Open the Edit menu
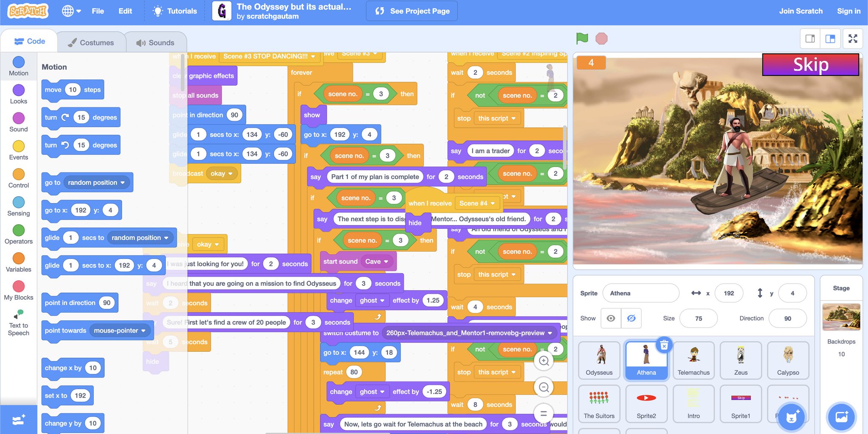 coord(125,11)
